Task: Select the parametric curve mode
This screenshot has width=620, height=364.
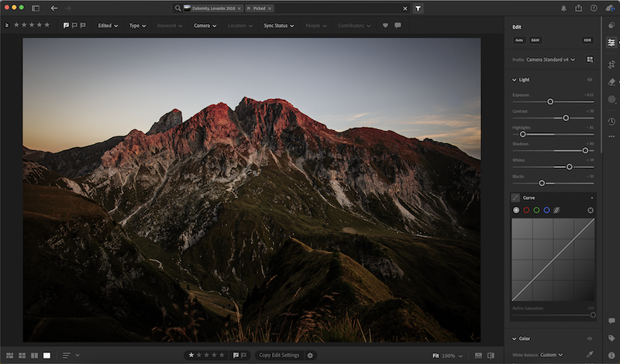Action: click(556, 210)
